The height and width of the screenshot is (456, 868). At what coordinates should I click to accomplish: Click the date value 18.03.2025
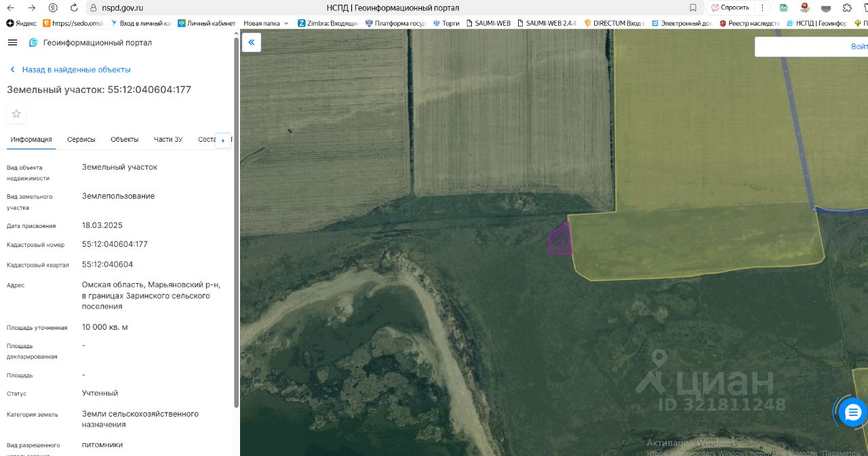coord(102,225)
